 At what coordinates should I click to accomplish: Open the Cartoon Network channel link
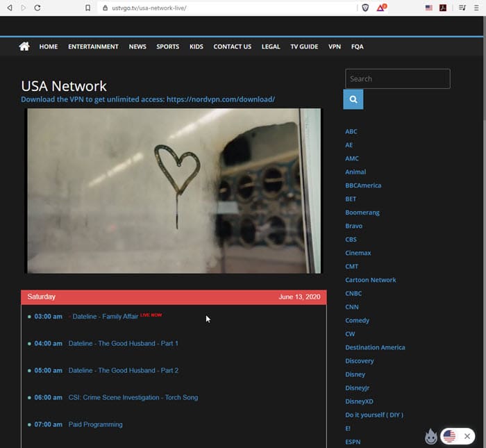[371, 280]
